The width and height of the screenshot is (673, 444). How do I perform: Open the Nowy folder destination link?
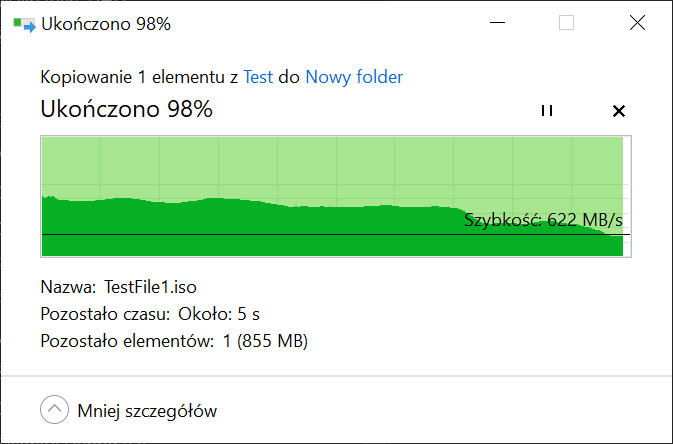click(354, 77)
